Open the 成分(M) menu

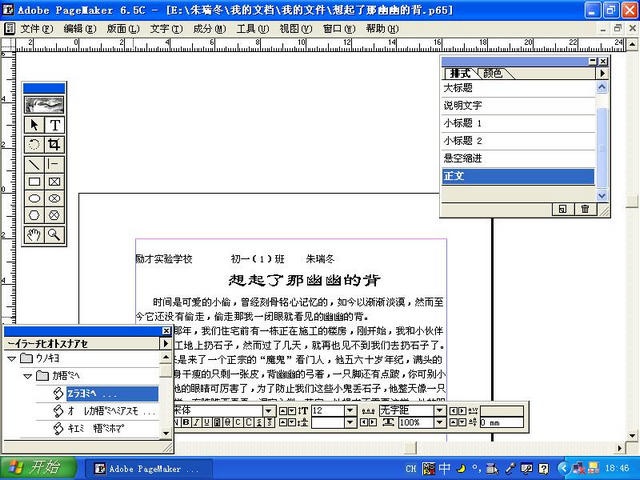[x=209, y=29]
